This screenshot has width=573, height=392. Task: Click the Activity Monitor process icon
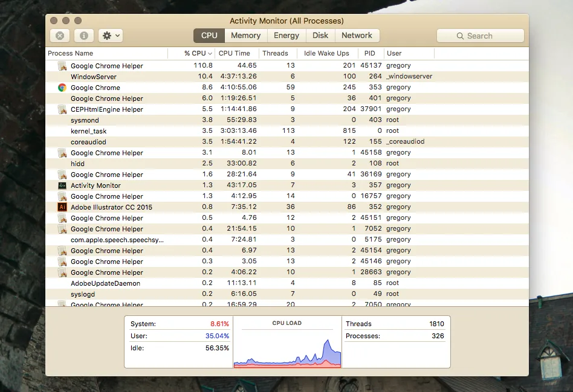coord(62,185)
